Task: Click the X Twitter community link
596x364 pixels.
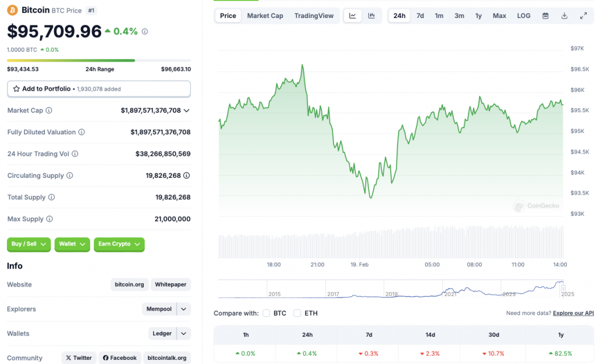Action: 79,358
